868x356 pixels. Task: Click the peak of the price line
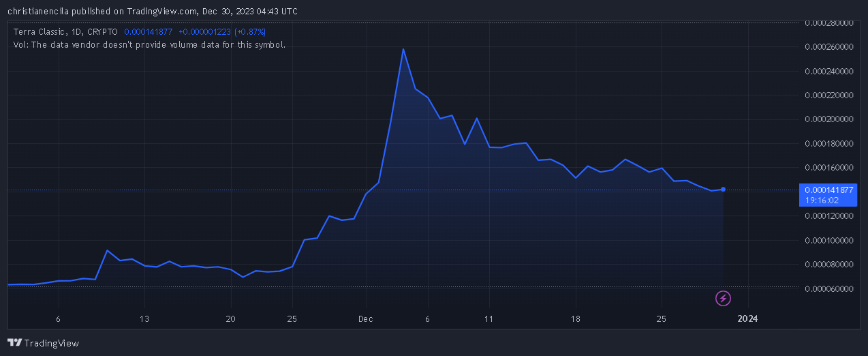click(403, 49)
